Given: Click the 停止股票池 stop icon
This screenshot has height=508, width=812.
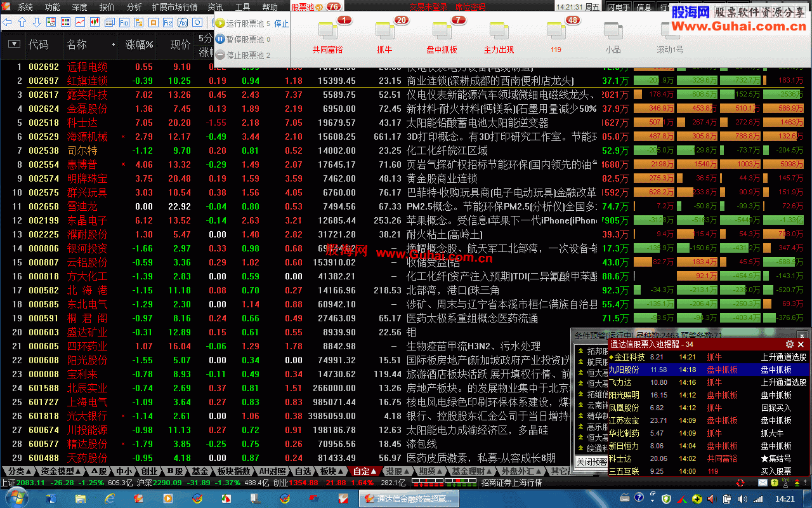Looking at the screenshot, I should coord(220,55).
